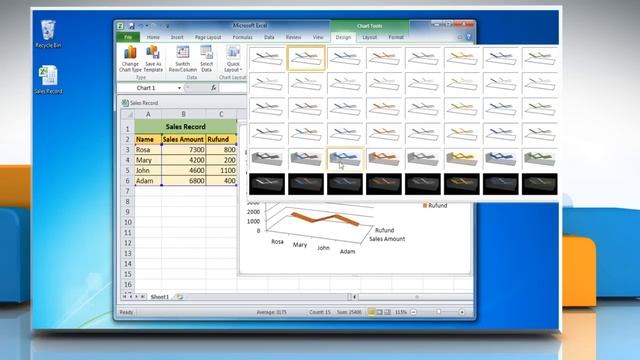This screenshot has height=360, width=640.
Task: Switch to the Review ribbon tab
Action: click(293, 37)
